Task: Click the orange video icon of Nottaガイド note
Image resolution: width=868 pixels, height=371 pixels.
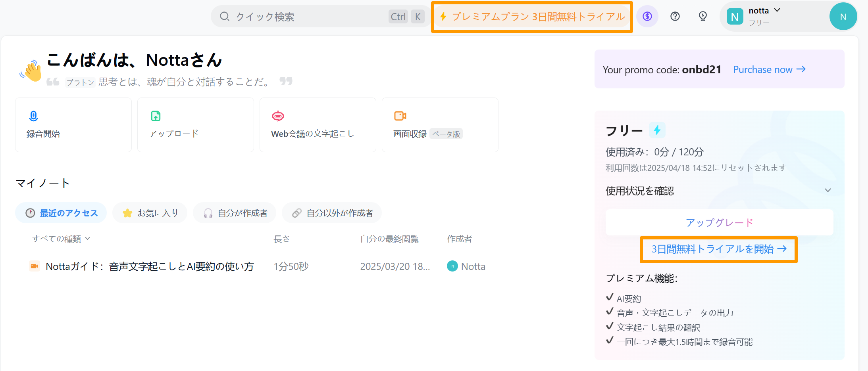Action: (x=35, y=266)
